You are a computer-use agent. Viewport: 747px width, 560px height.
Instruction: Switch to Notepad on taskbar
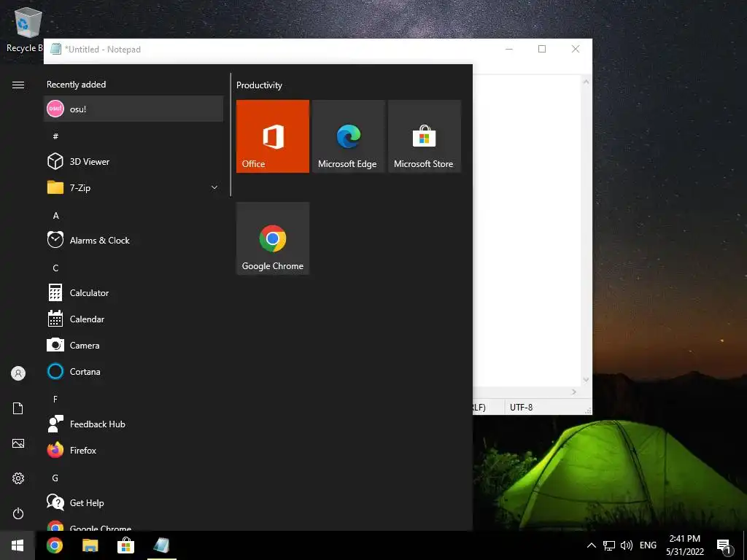[x=161, y=545]
